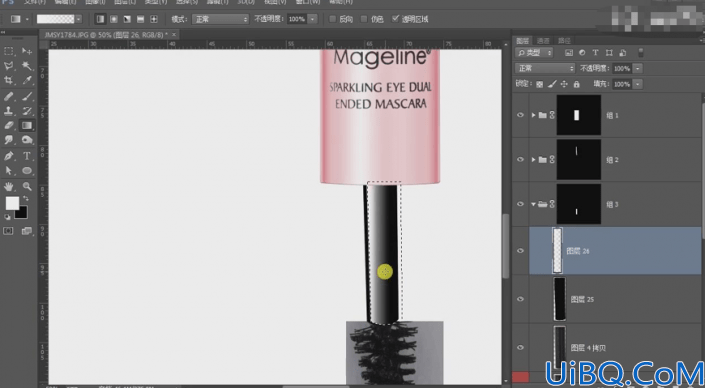Screen dimensions: 705x388
Task: Select the Brush tool
Action: [x=27, y=96]
